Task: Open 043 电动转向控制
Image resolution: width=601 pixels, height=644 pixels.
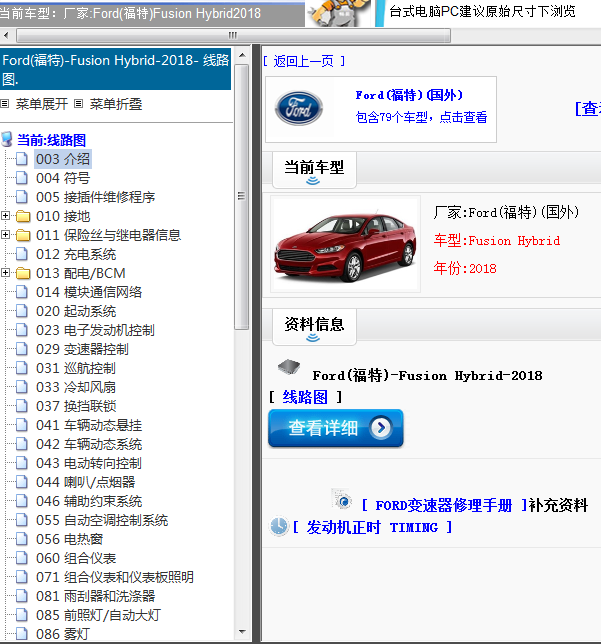Action: (x=89, y=463)
